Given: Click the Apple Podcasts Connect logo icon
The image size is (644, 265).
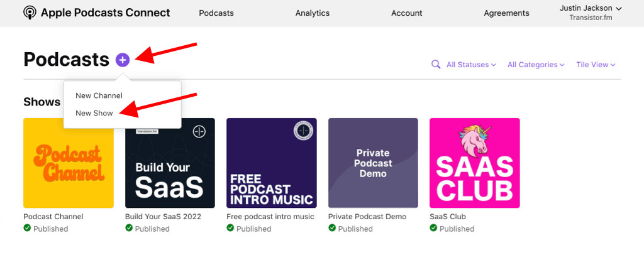Looking at the screenshot, I should tap(30, 13).
